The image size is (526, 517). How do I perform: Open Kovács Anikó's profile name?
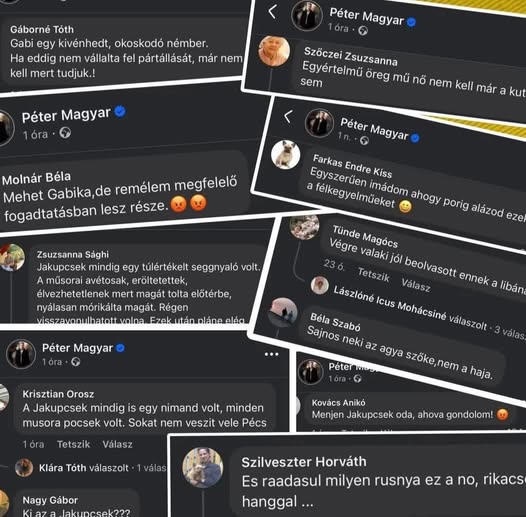coord(338,403)
